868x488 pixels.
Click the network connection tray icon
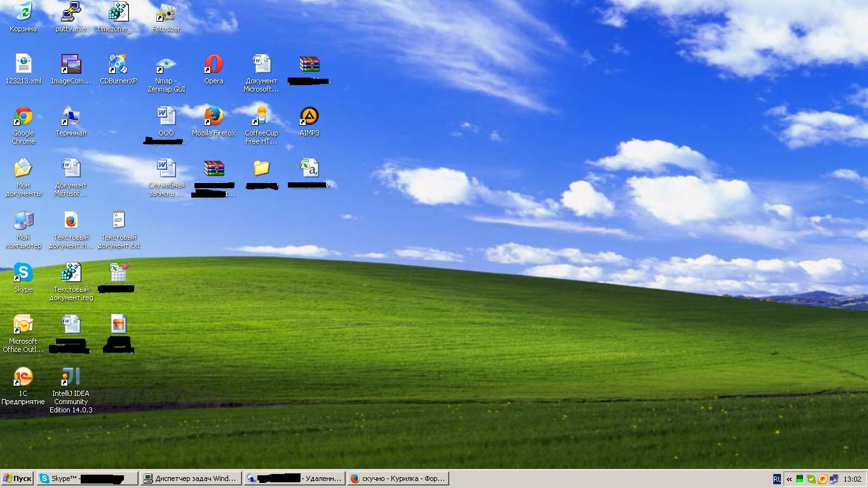[834, 479]
